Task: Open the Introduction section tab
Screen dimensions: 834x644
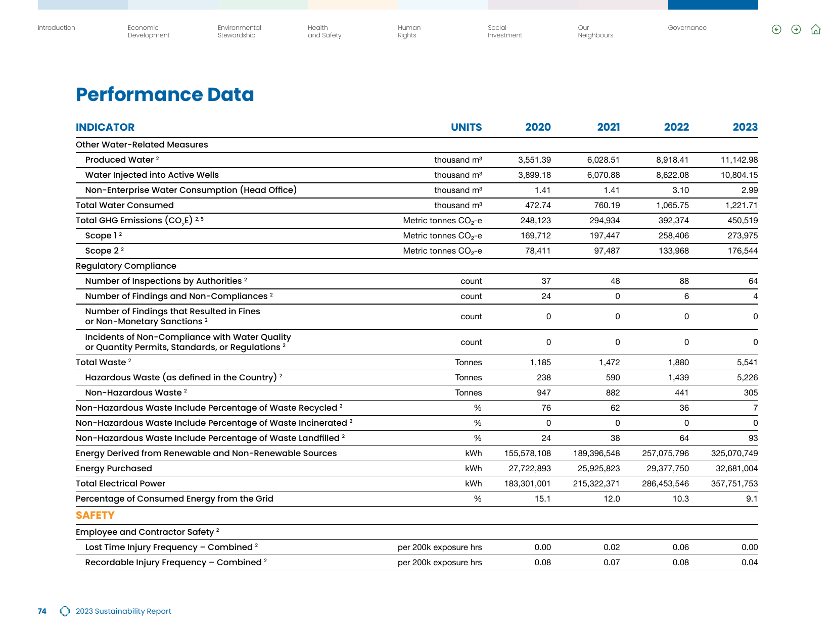Action: click(57, 28)
